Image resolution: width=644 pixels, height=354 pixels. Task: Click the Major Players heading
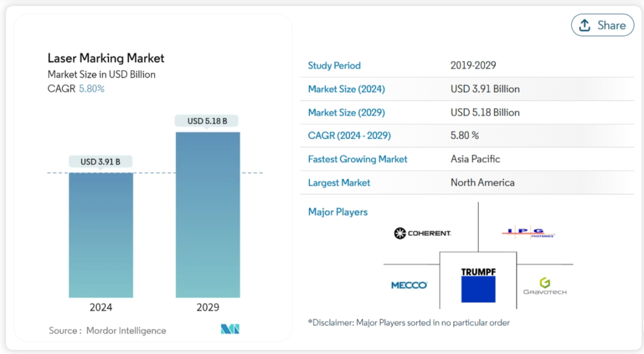pos(338,212)
